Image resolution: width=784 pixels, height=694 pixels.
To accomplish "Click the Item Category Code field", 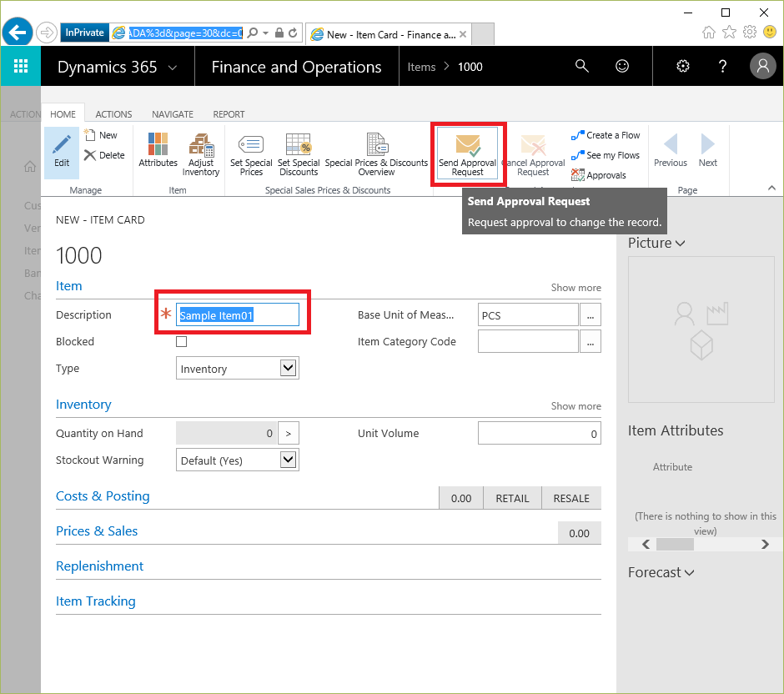I will pyautogui.click(x=528, y=341).
